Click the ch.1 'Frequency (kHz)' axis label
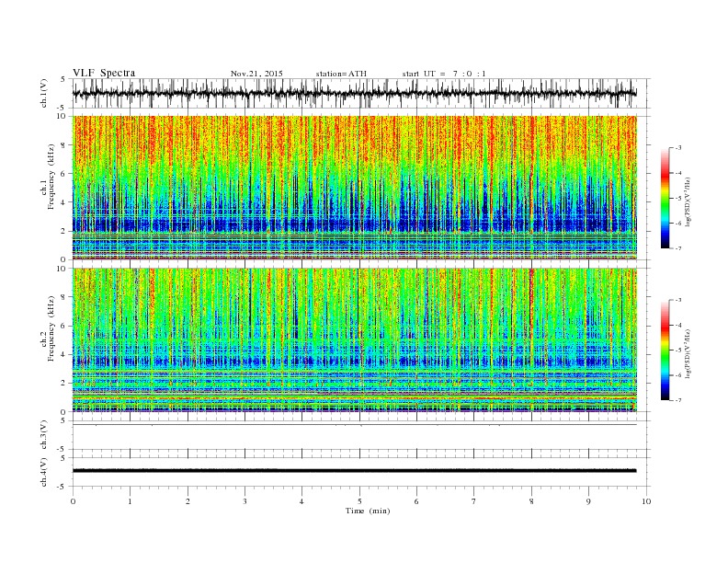 coord(51,177)
